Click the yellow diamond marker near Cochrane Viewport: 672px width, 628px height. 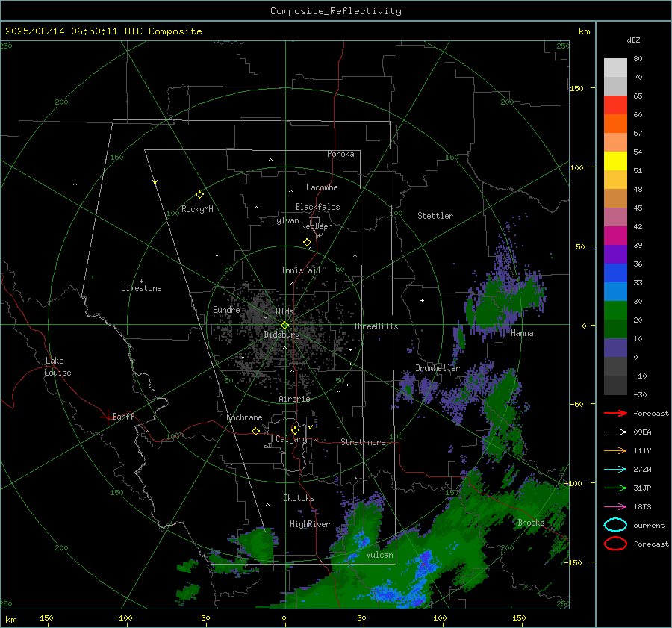pyautogui.click(x=255, y=432)
